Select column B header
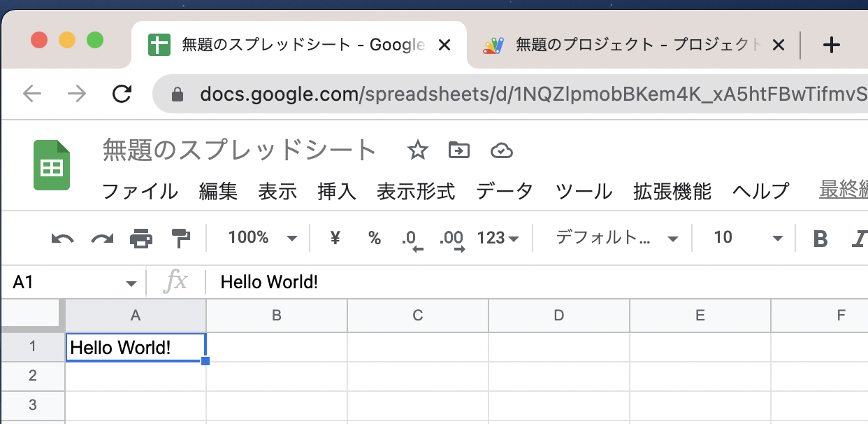Image resolution: width=868 pixels, height=424 pixels. (x=277, y=316)
